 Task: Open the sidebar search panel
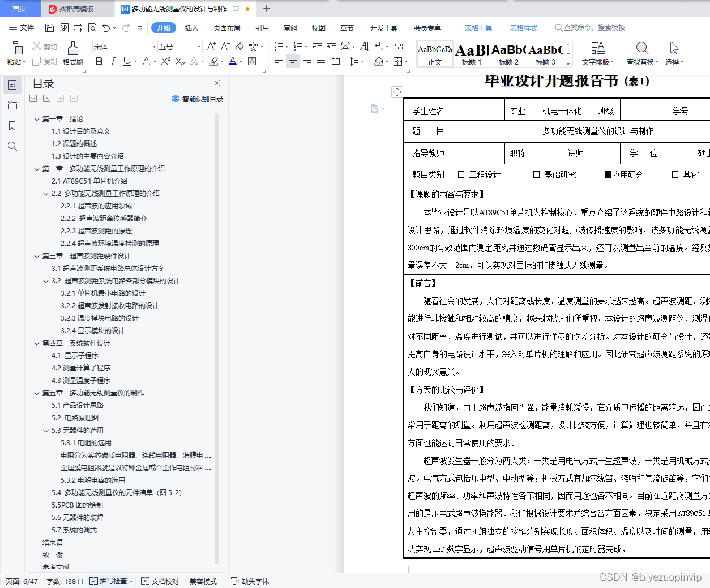point(12,146)
